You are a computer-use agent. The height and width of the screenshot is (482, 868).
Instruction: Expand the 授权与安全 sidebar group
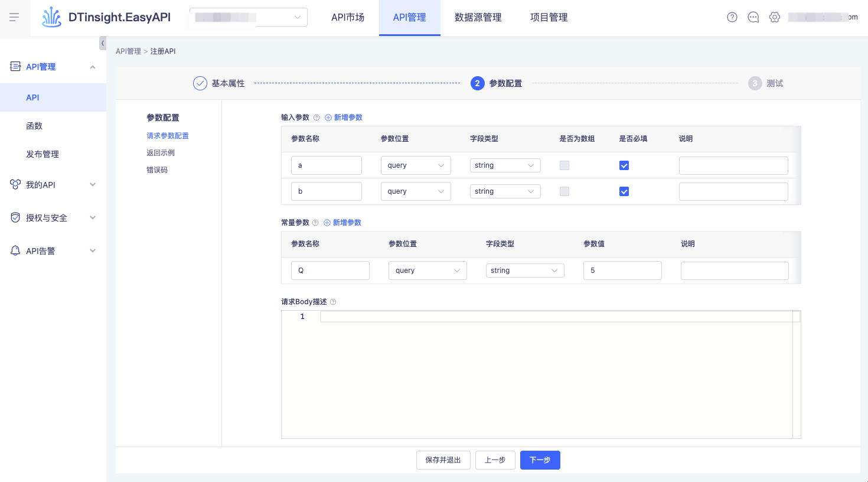coord(93,218)
